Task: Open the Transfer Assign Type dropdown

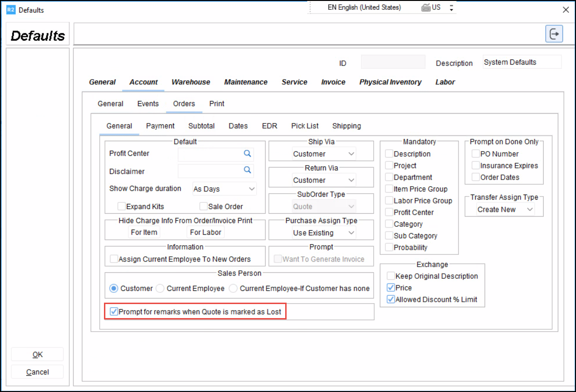Action: click(505, 210)
